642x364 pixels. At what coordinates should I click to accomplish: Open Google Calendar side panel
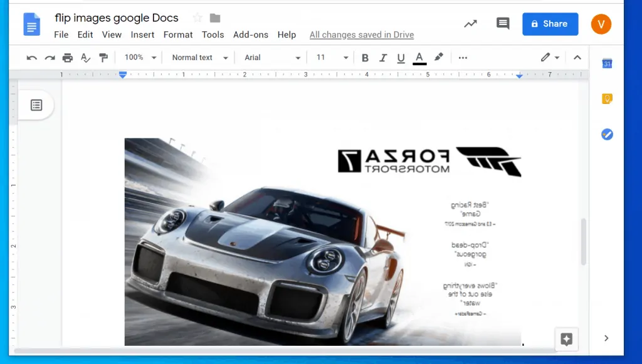[x=607, y=63]
